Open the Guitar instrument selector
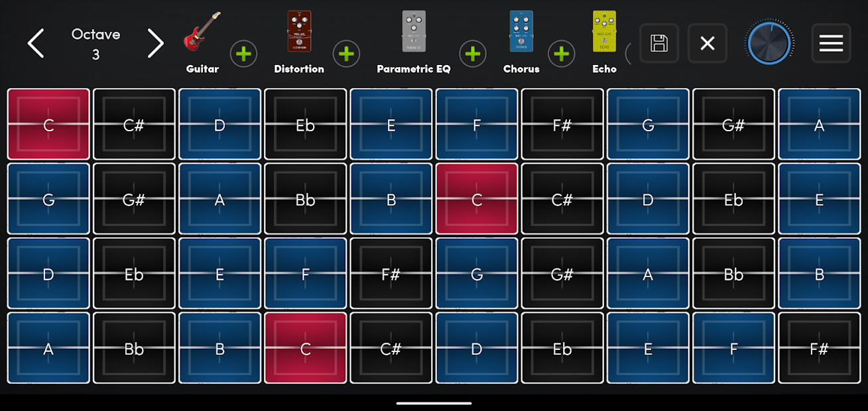This screenshot has width=868, height=411. [x=202, y=40]
